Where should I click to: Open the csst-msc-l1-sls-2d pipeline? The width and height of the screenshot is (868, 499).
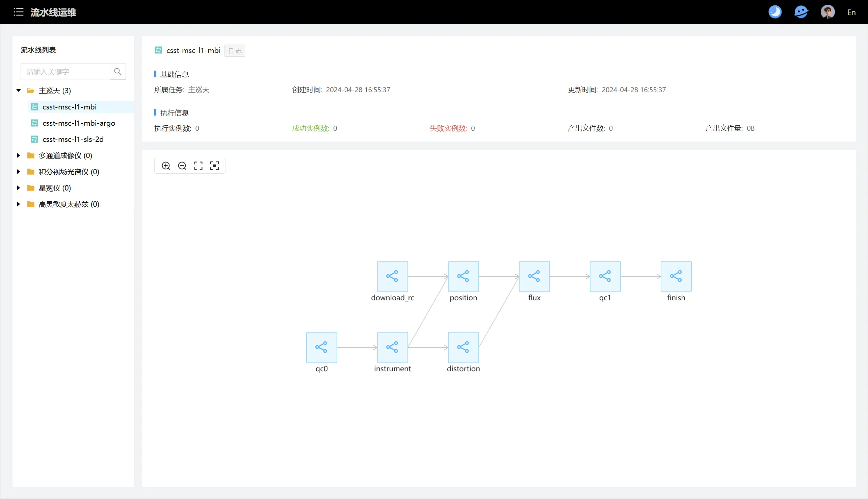click(x=73, y=139)
